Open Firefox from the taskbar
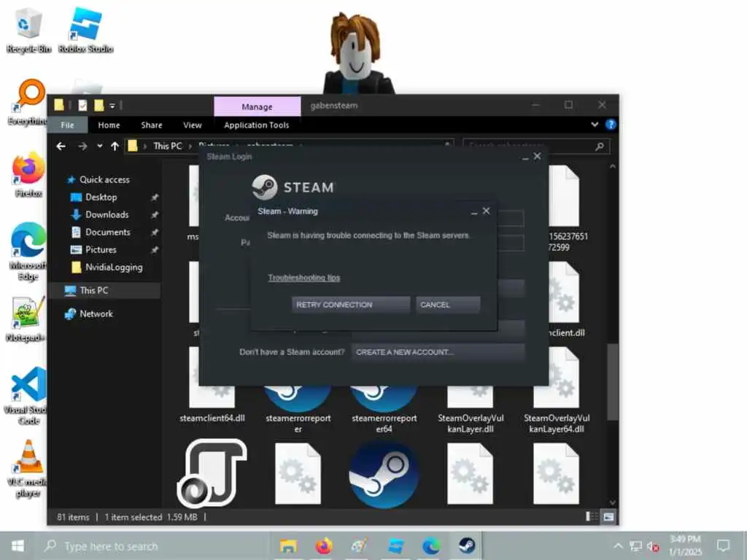Viewport: 747px width, 560px height. tap(324, 545)
